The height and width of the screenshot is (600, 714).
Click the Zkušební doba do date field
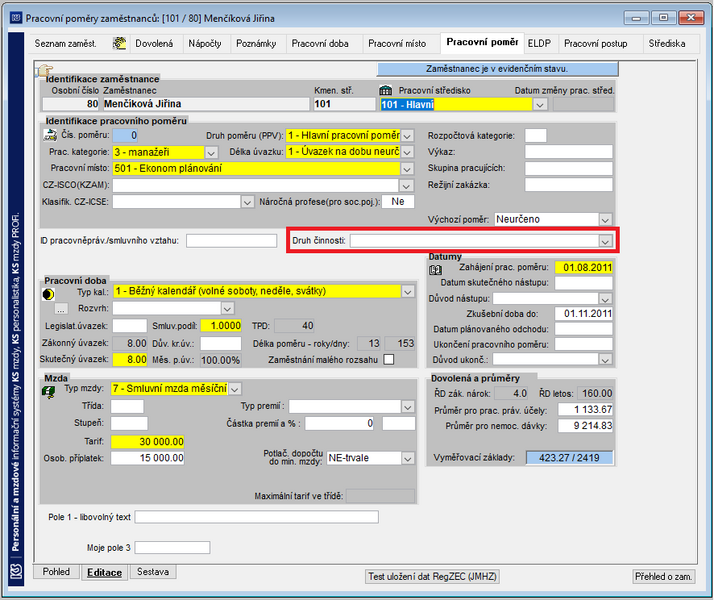coord(584,314)
